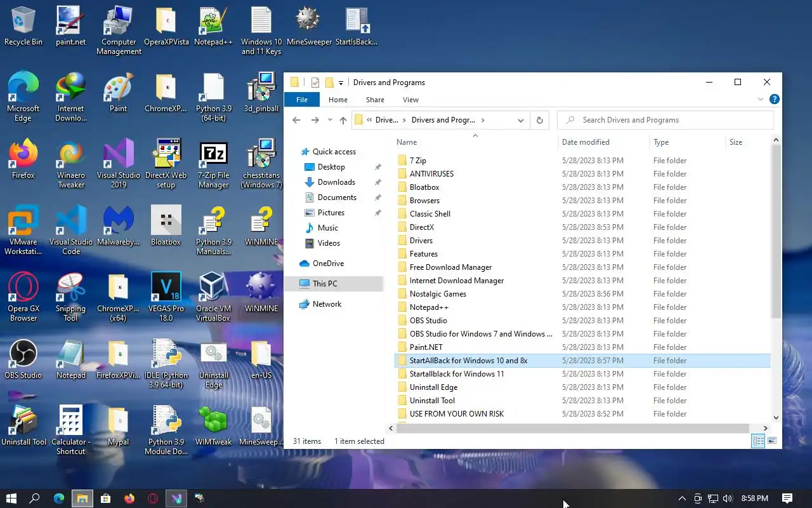Click the Explorer Back arrow button
Image resolution: width=812 pixels, height=508 pixels.
296,120
